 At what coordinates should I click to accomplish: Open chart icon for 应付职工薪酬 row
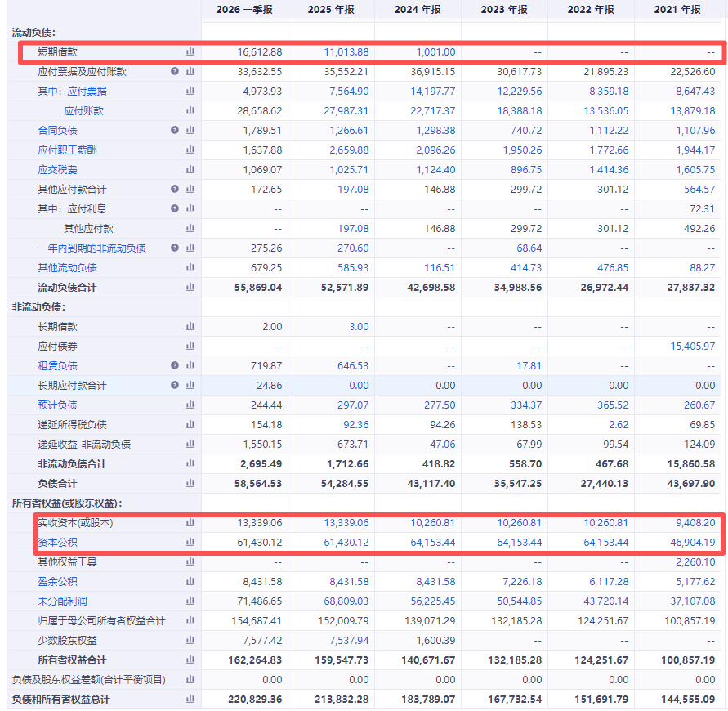pos(190,150)
